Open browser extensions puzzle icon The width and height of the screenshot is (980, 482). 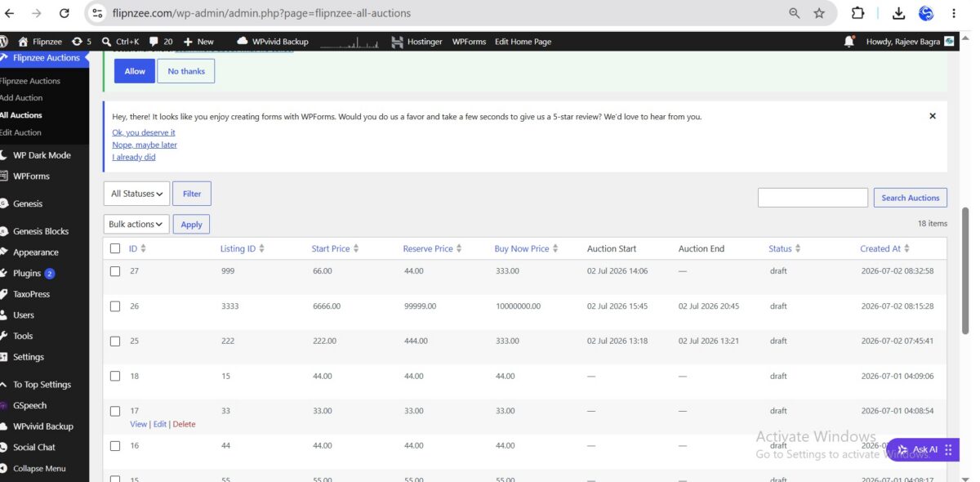pos(858,13)
